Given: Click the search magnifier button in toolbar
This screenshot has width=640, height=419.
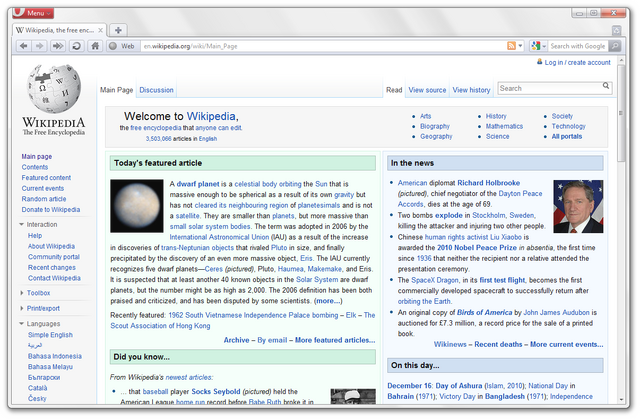Looking at the screenshot, I should coord(615,46).
